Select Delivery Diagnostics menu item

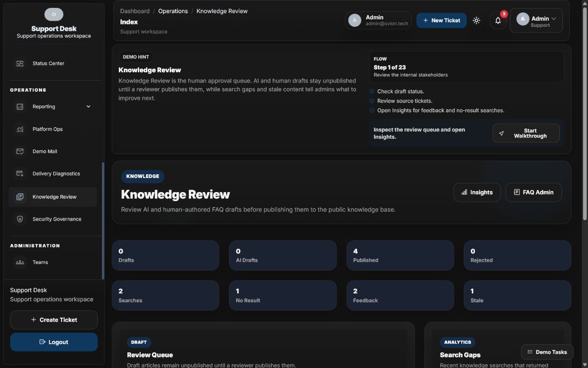coord(53,174)
